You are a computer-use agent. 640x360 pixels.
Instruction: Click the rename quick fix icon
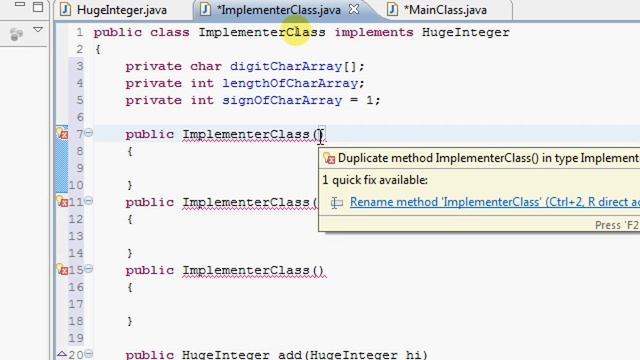(337, 202)
